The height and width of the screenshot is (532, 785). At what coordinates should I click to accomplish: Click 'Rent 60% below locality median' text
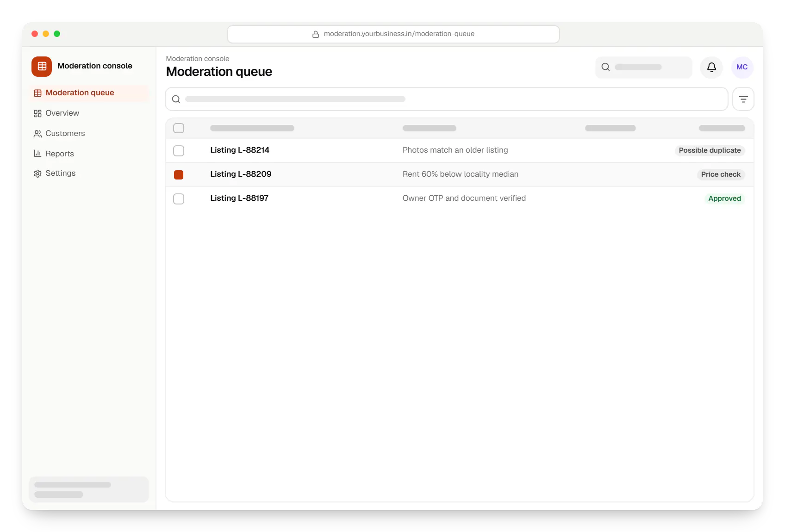tap(461, 174)
